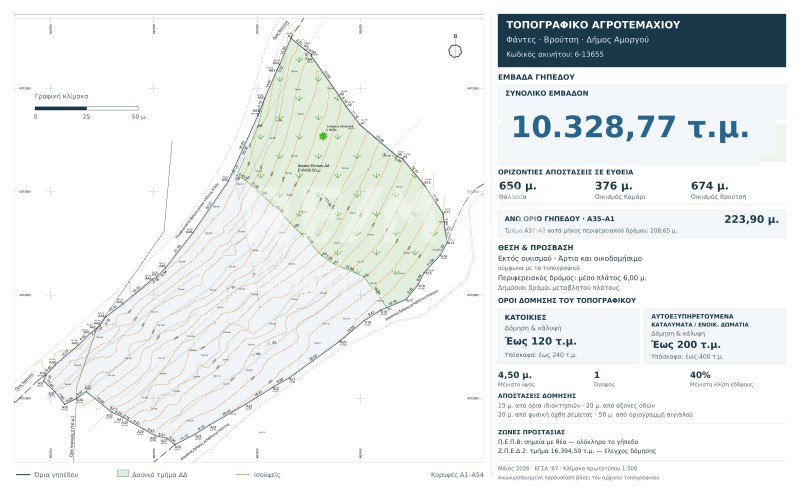
Task: Click the Ζ.Π.Ε.Δ.2 protection zone line
Action: pyautogui.click(x=577, y=451)
